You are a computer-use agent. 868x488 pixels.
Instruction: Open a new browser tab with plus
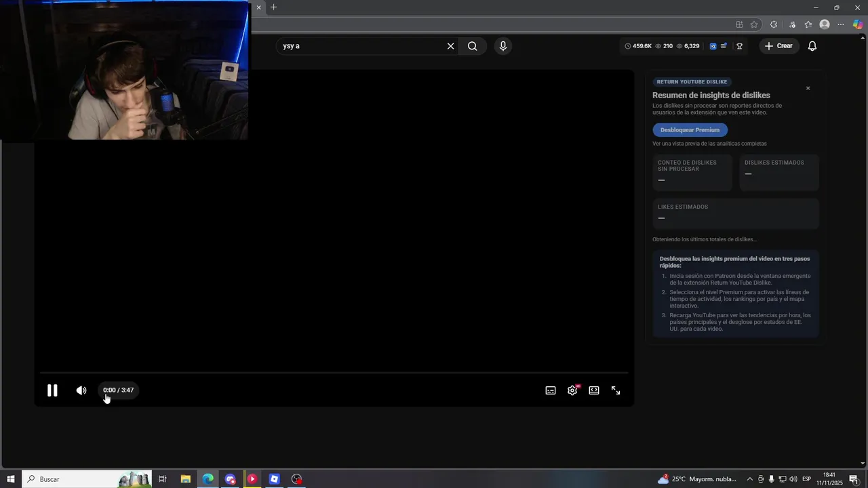click(273, 7)
